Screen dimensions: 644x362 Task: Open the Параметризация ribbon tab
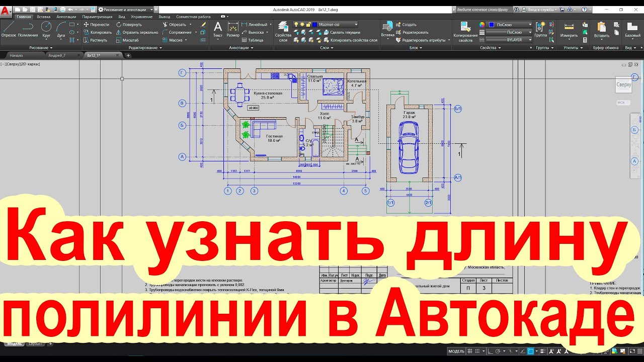pos(97,17)
